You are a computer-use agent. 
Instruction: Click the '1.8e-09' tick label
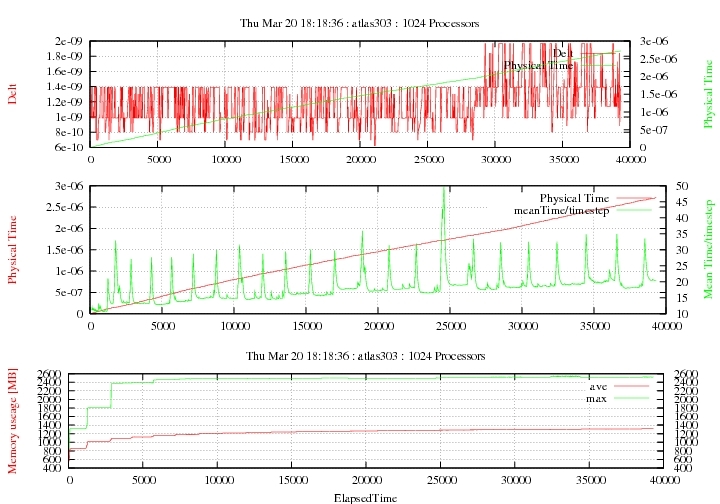(x=63, y=56)
